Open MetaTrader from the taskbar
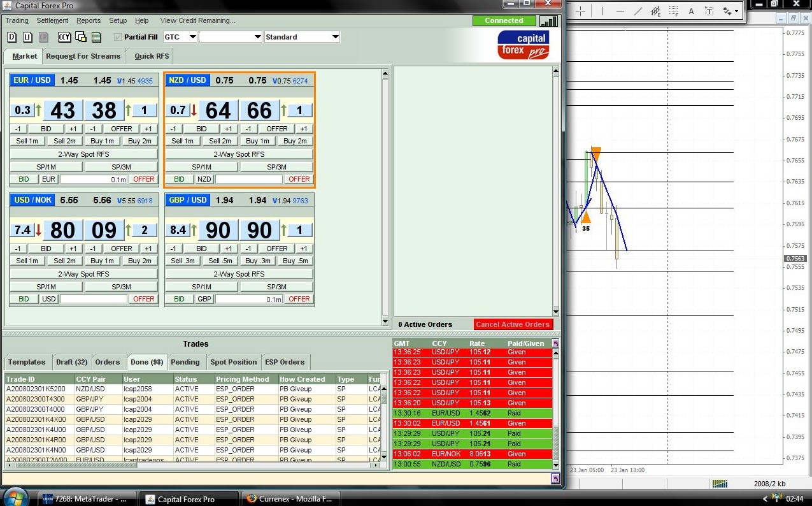Image resolution: width=812 pixels, height=506 pixels. (87, 498)
